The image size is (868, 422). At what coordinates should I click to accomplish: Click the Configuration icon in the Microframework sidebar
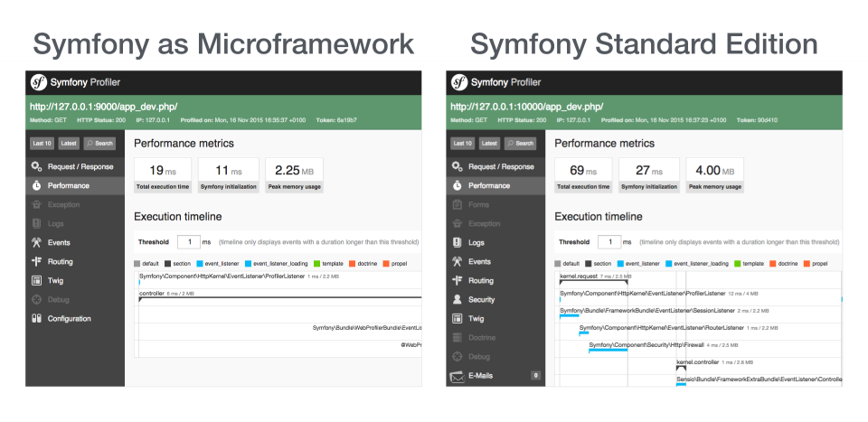tap(36, 318)
